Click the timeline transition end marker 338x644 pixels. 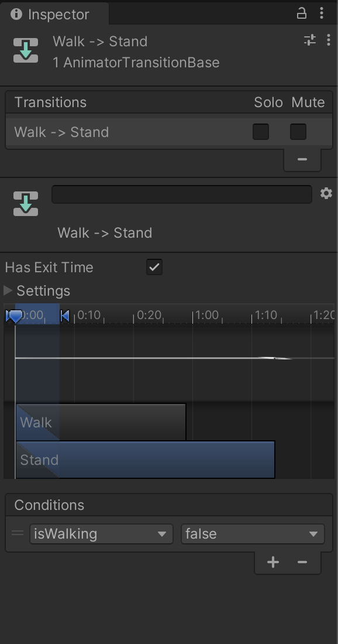65,316
